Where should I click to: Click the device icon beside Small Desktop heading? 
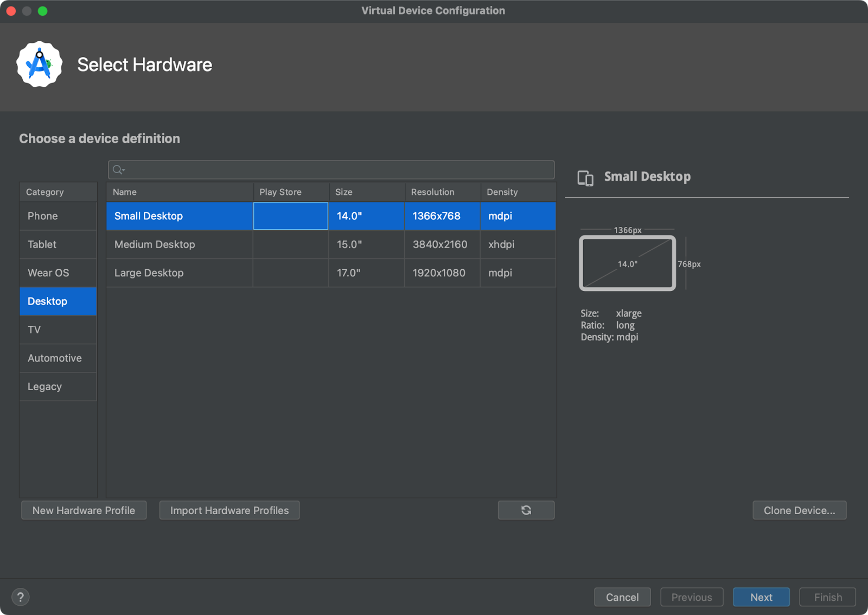[586, 177]
